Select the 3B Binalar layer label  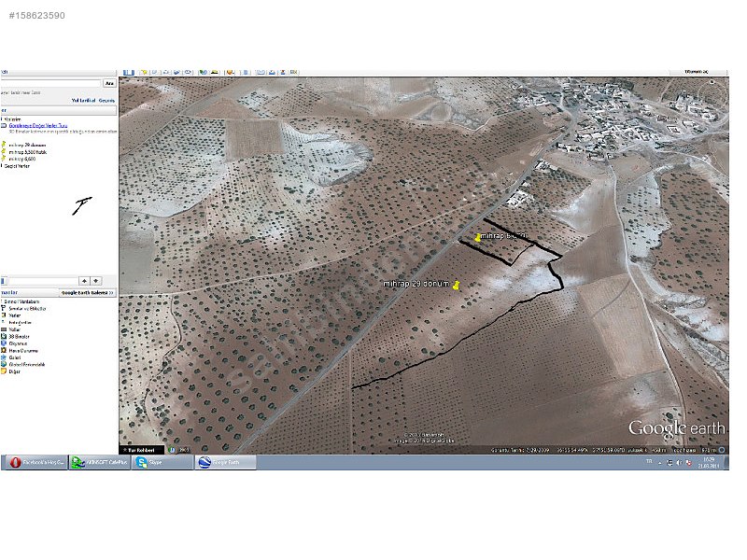point(19,337)
